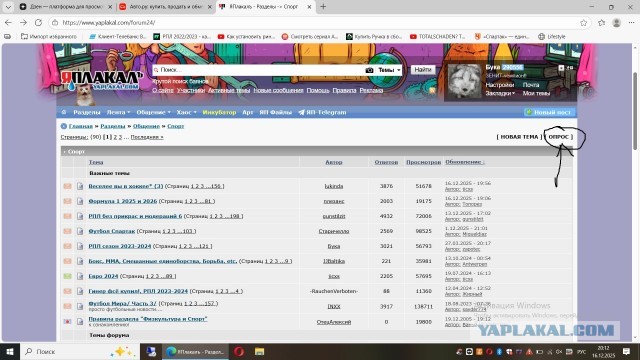Expand the Хаос menu dropdown

coord(186,112)
